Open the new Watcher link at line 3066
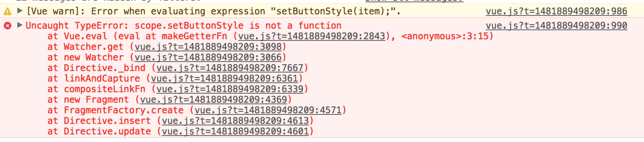 point(208,57)
